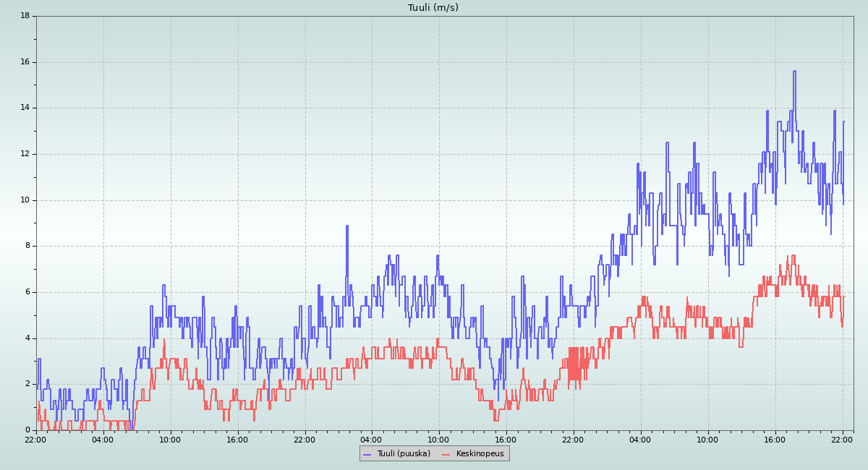Select the "Keskinopeus" legend entry
868x470 pixels.
click(480, 453)
